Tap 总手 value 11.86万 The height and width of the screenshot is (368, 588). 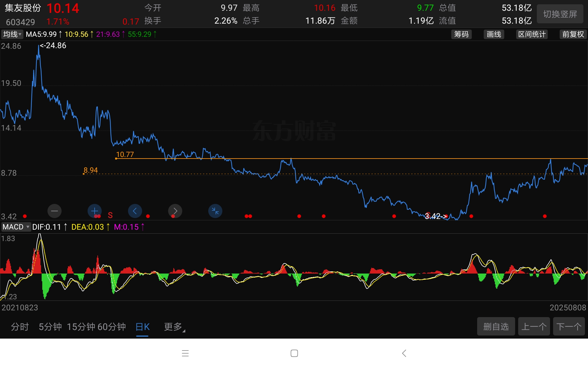click(320, 21)
